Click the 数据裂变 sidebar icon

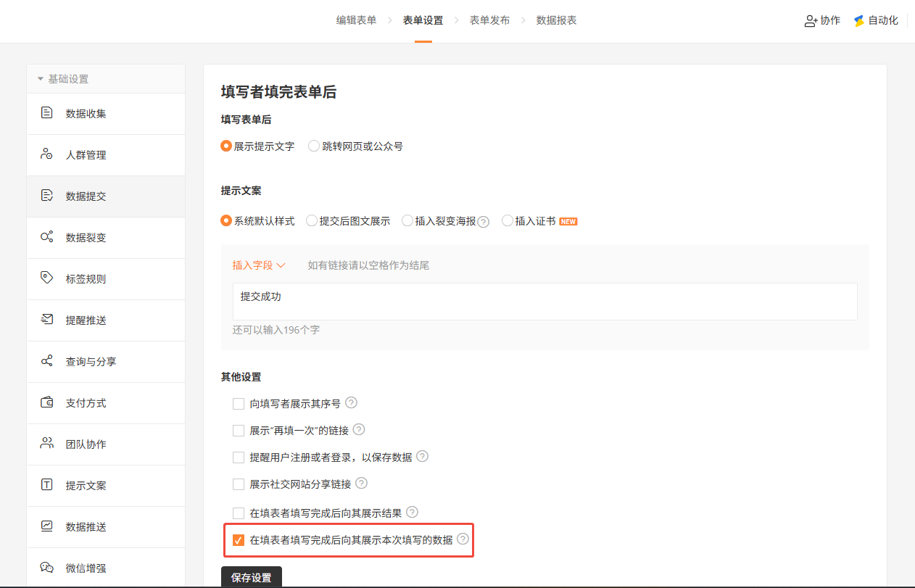47,237
